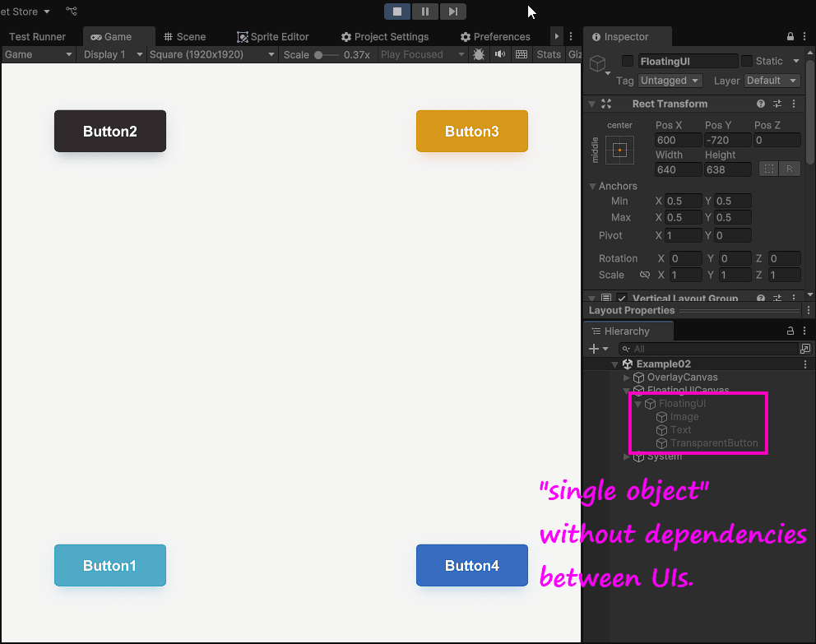Open the Game view tab options menu
The width and height of the screenshot is (816, 644).
coord(571,36)
